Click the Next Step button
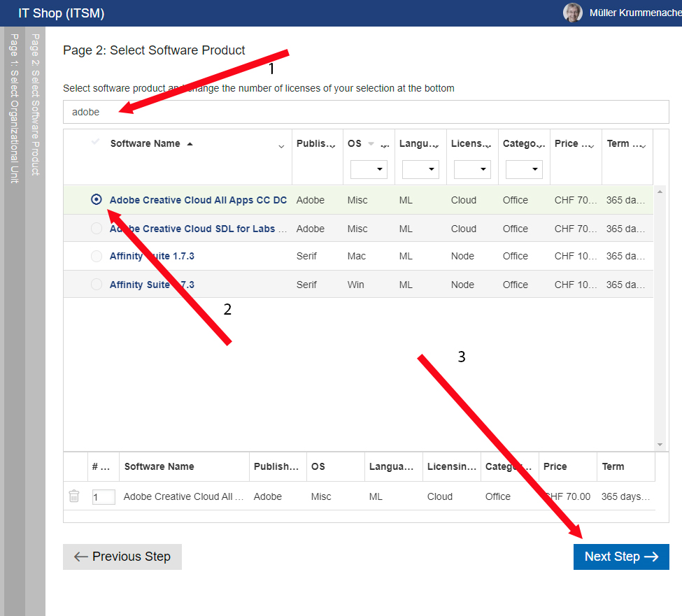This screenshot has width=682, height=616. point(621,557)
